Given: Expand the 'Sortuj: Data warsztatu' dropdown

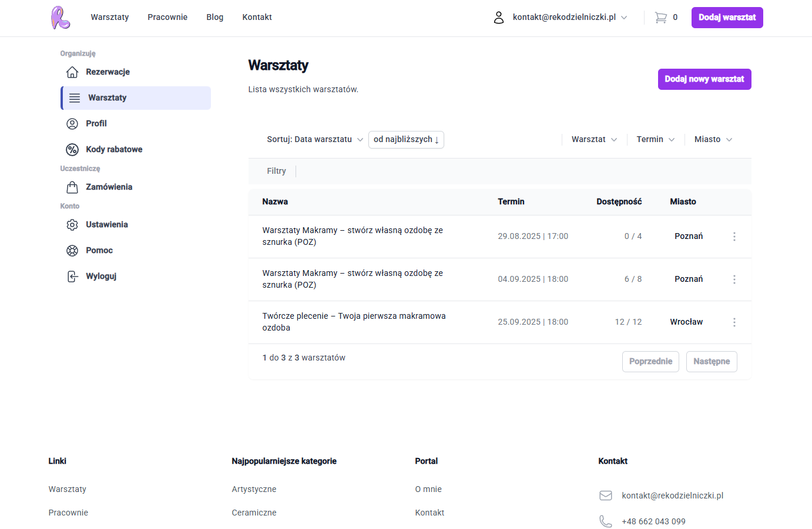Looking at the screenshot, I should click(315, 140).
